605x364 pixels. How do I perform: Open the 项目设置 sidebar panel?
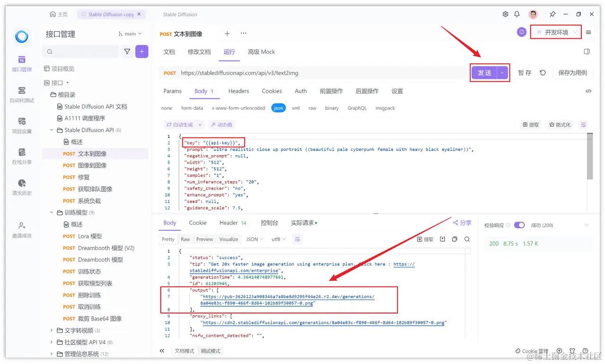point(22,124)
